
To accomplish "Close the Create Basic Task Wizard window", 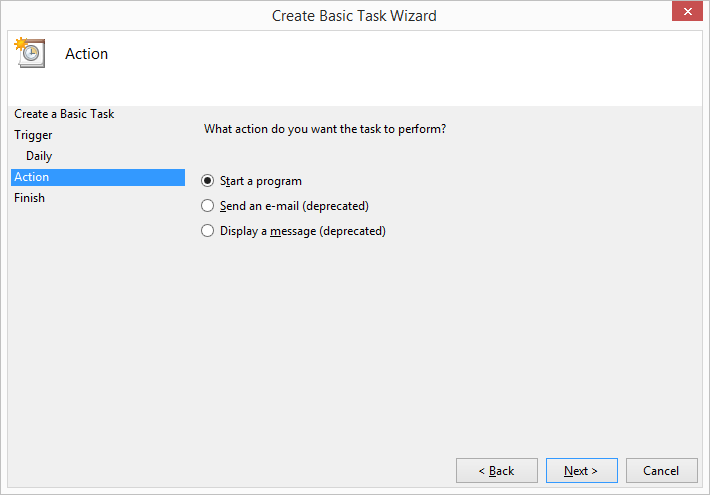I will 687,11.
